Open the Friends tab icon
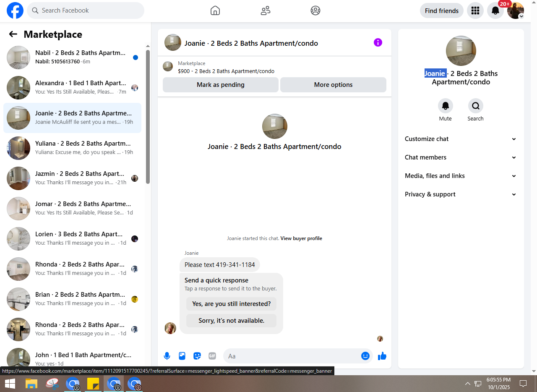The width and height of the screenshot is (537, 392). (266, 10)
